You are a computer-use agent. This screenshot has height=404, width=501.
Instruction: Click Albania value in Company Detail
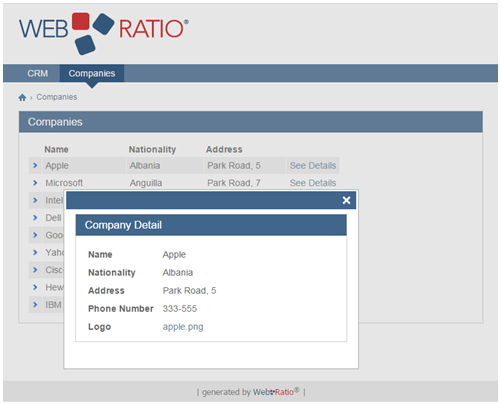coord(178,272)
